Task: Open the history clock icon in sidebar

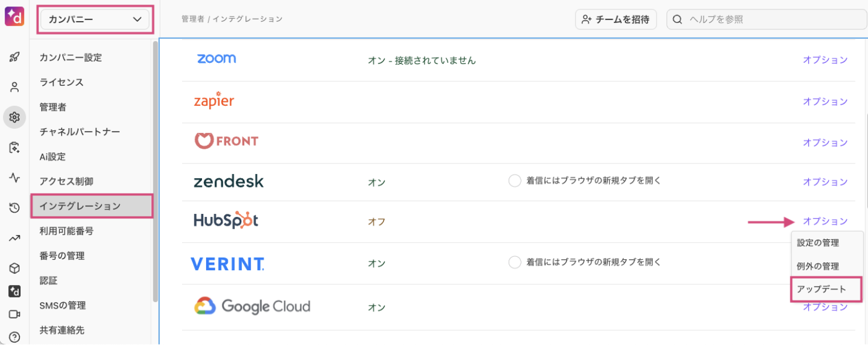Action: point(15,207)
